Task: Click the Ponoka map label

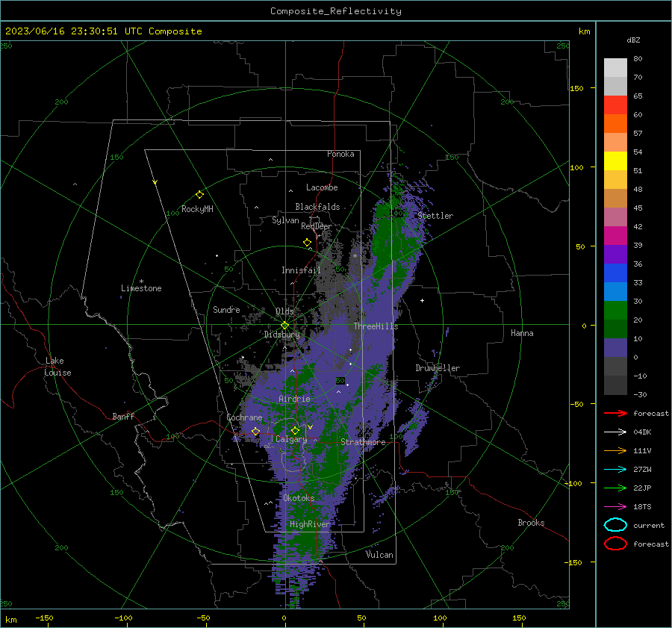Action: (340, 154)
